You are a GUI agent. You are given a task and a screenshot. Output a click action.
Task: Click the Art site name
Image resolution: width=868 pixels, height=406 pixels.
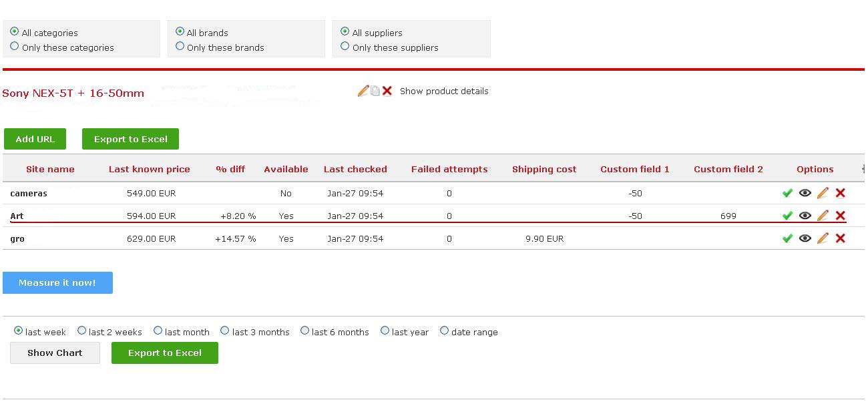pyautogui.click(x=17, y=216)
